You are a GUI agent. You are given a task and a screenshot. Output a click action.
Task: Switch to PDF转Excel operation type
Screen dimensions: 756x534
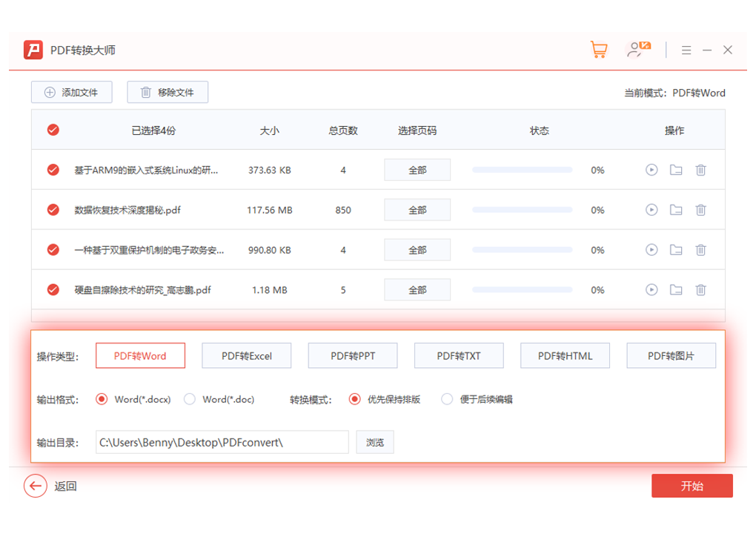coord(247,356)
